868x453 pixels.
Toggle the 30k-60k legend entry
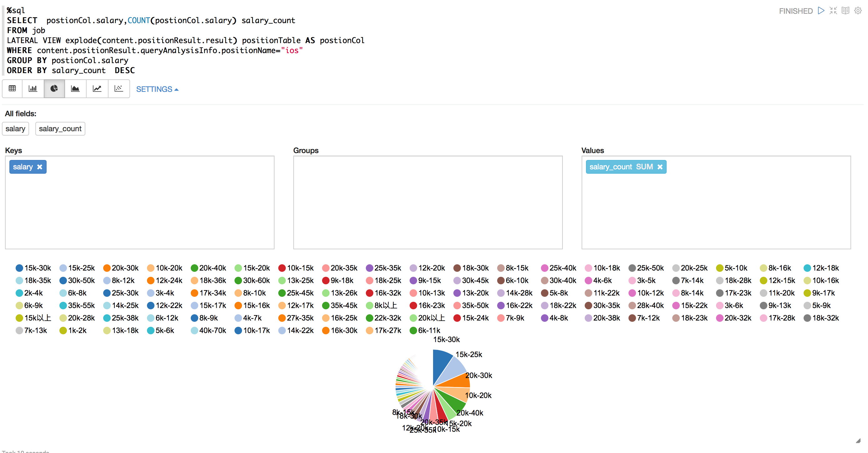click(252, 281)
